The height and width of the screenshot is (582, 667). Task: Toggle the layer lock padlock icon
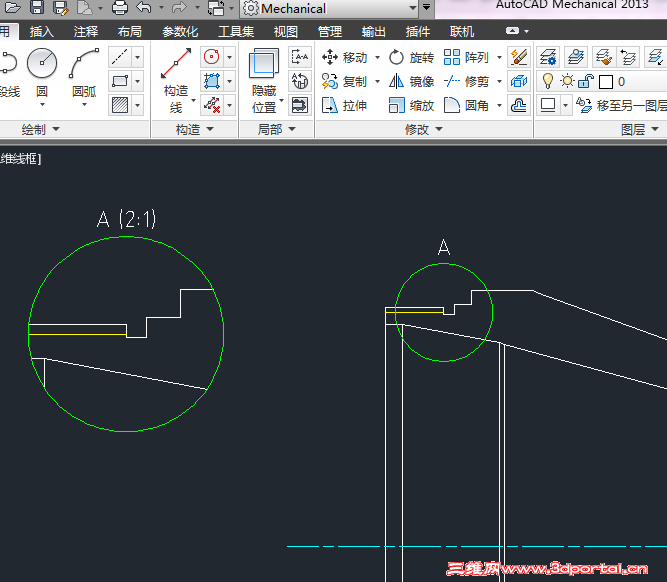point(586,81)
